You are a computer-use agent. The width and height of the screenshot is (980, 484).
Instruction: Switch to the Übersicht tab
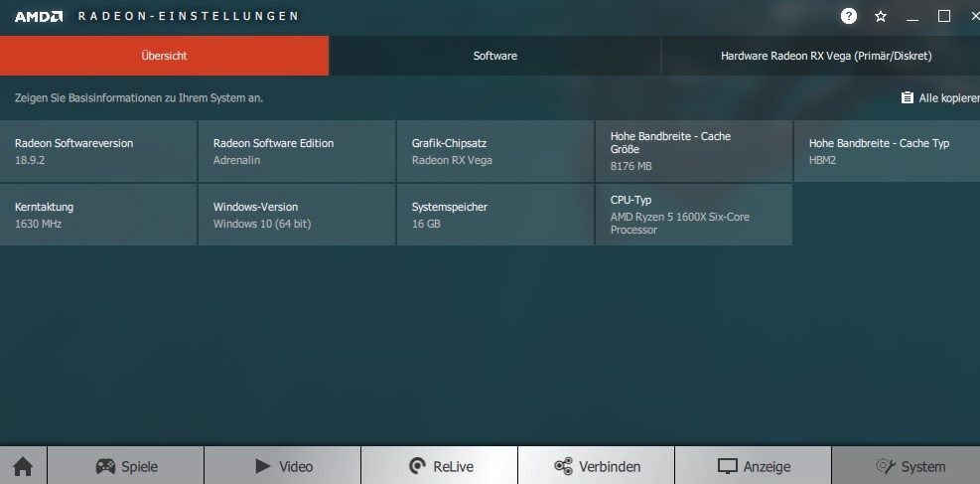[x=165, y=56]
